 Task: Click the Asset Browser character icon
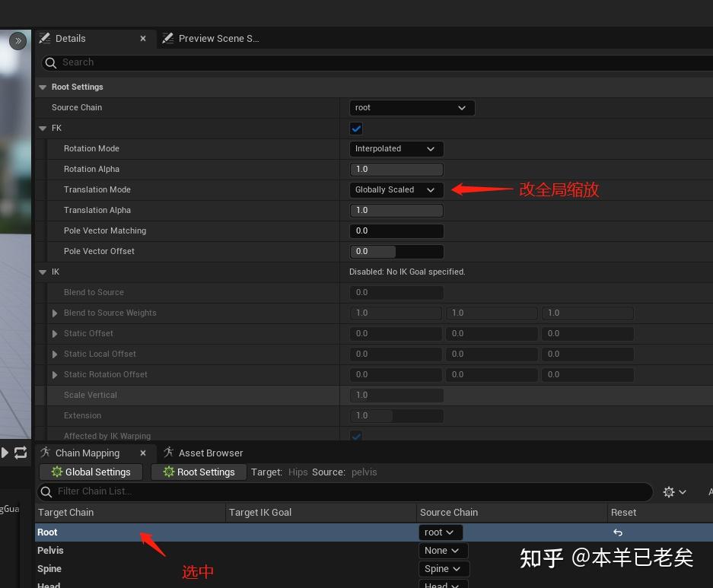point(169,453)
